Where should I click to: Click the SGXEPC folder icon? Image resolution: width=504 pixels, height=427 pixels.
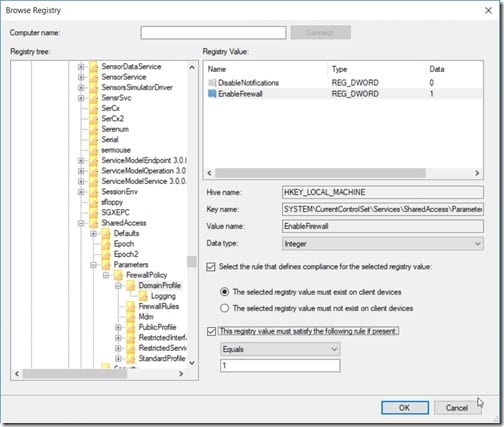click(94, 212)
